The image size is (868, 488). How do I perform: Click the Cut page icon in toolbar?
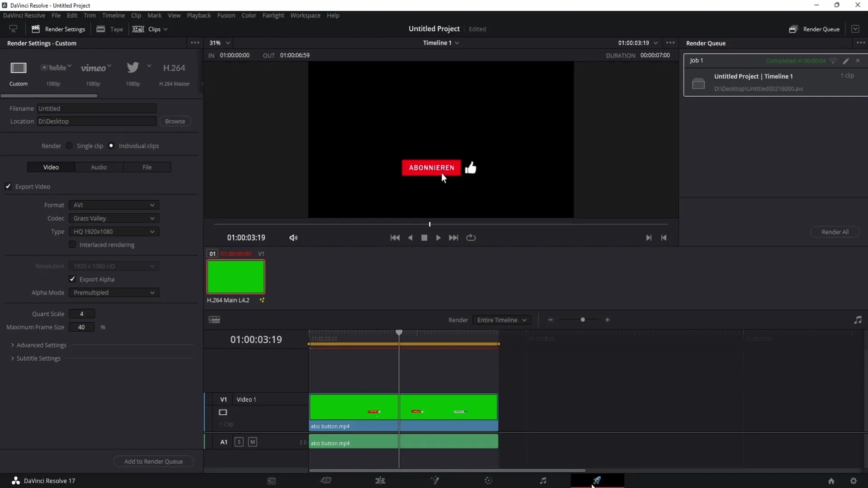pos(325,481)
